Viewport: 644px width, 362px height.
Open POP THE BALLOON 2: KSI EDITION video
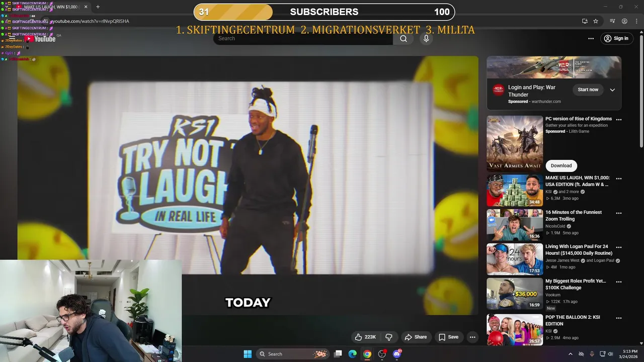click(x=573, y=320)
